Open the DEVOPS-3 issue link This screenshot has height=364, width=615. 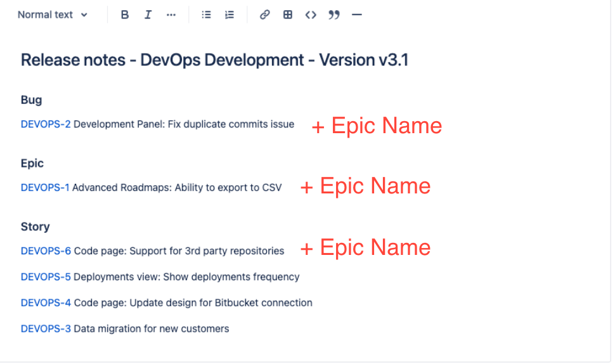[x=46, y=328]
